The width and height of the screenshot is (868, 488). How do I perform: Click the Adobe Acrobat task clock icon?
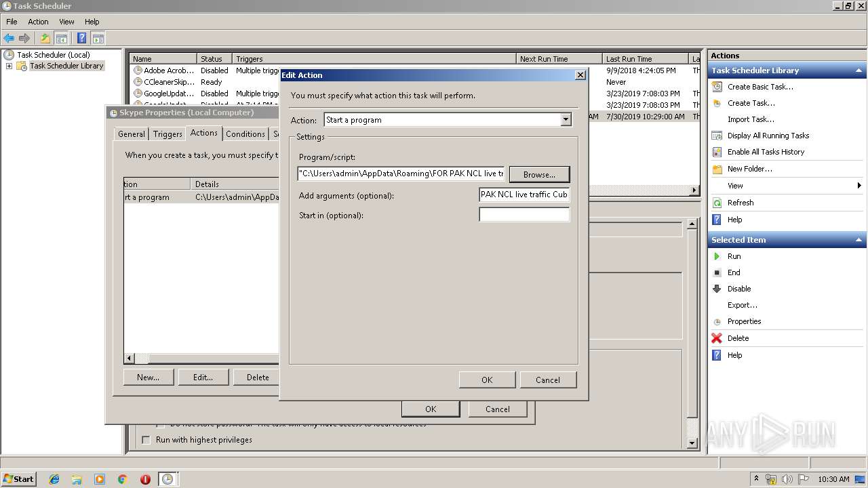(138, 70)
